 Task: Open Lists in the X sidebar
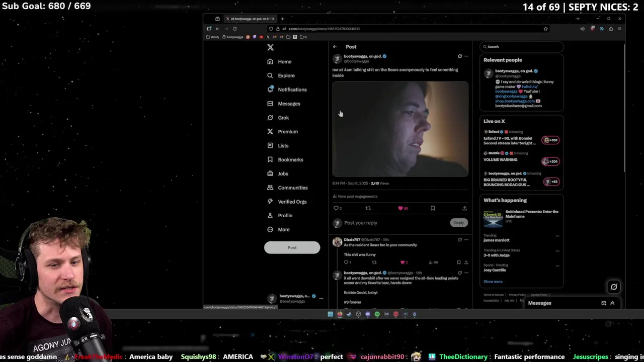pyautogui.click(x=278, y=146)
